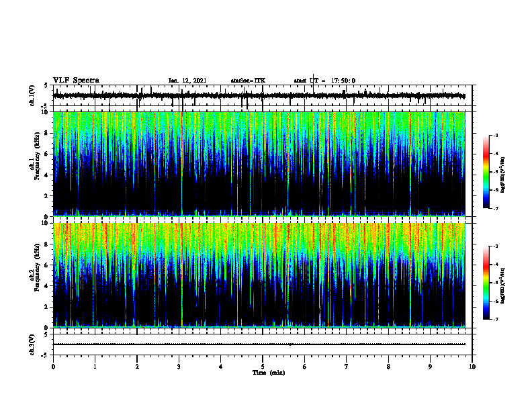
Task: Click time axis tick label "6"
Action: click(x=305, y=367)
